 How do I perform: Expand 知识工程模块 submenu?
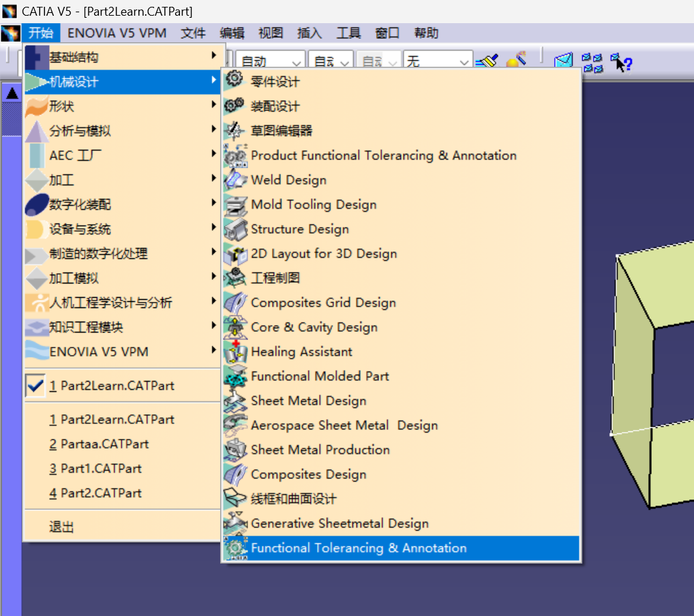pos(123,327)
